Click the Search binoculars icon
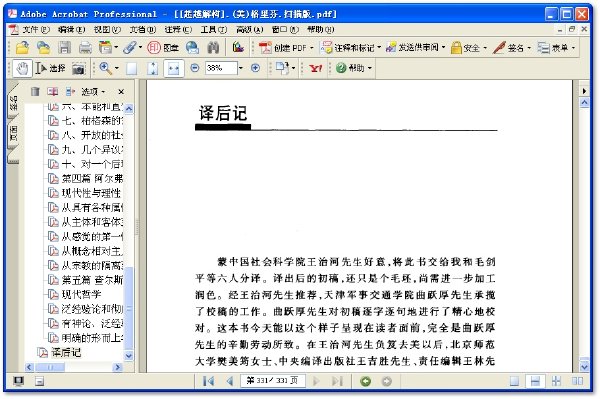The height and width of the screenshot is (399, 600). click(213, 48)
